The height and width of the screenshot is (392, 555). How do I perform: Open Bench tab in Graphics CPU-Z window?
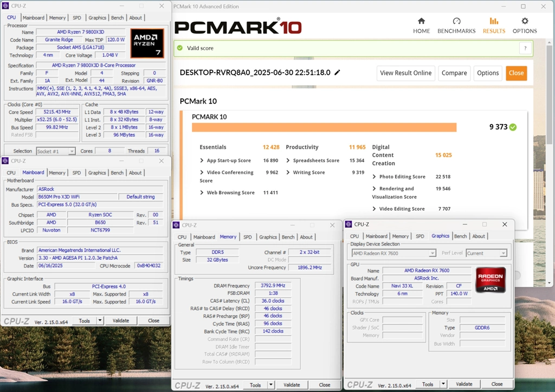[460, 236]
